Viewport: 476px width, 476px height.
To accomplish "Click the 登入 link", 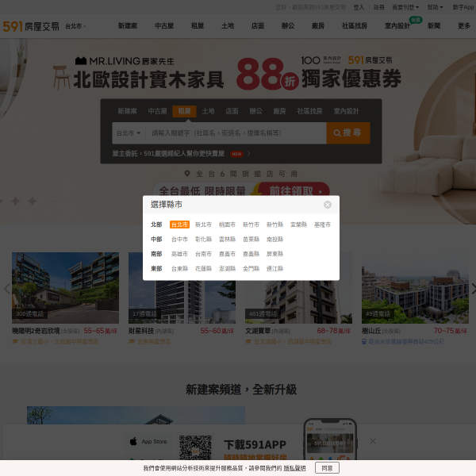I will coord(359,7).
